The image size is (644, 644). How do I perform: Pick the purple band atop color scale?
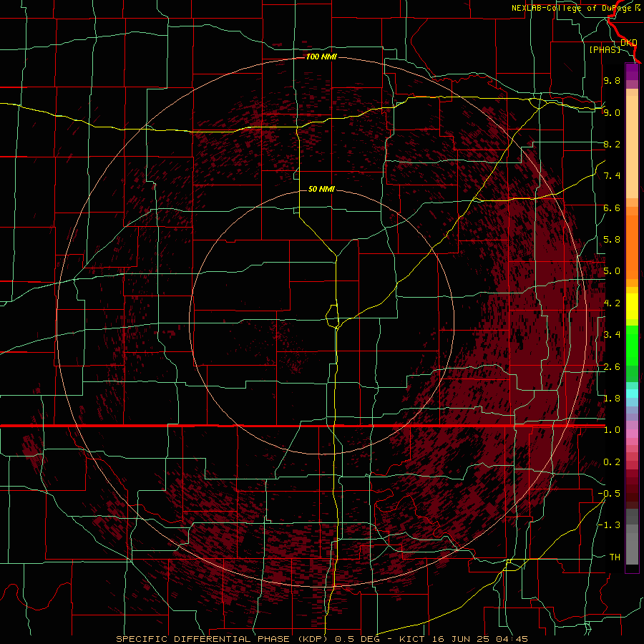pos(632,72)
